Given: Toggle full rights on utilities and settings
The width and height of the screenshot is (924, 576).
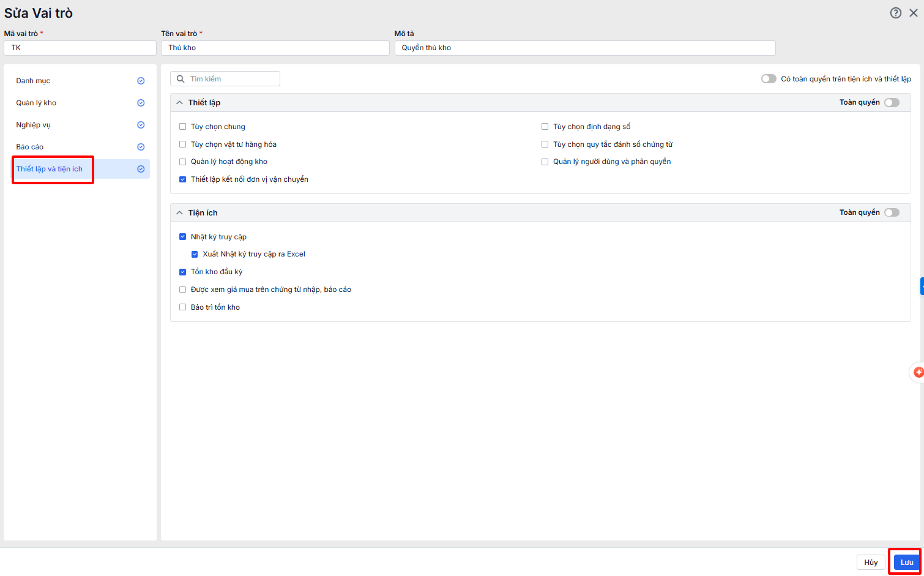Looking at the screenshot, I should tap(769, 79).
